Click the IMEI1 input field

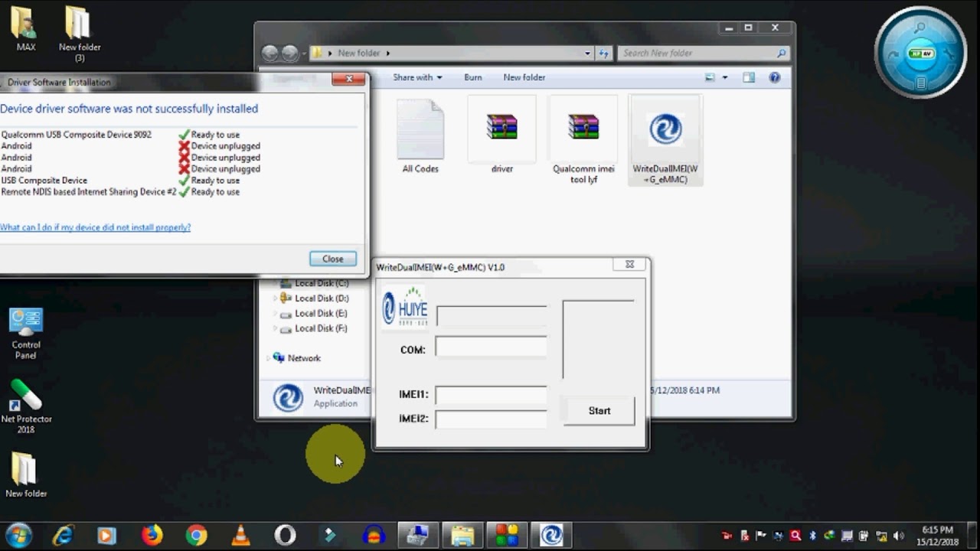(491, 395)
